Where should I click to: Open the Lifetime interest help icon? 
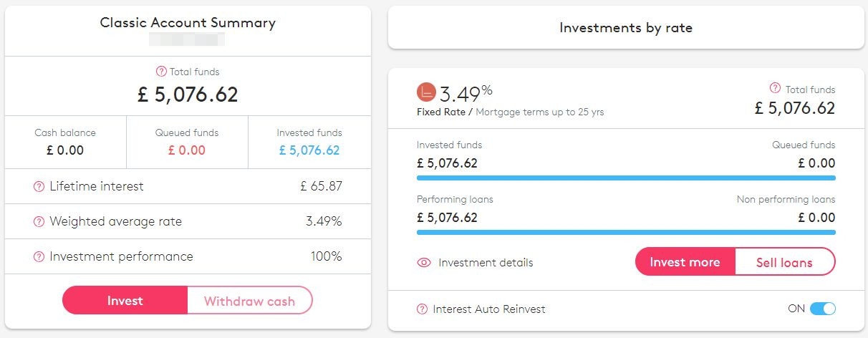point(39,186)
